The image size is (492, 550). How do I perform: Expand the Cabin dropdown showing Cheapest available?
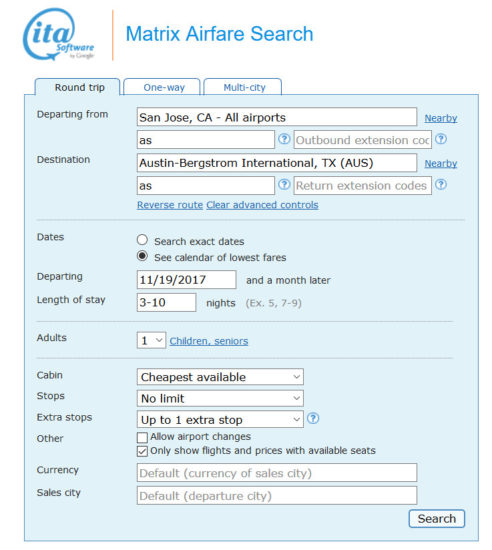220,377
